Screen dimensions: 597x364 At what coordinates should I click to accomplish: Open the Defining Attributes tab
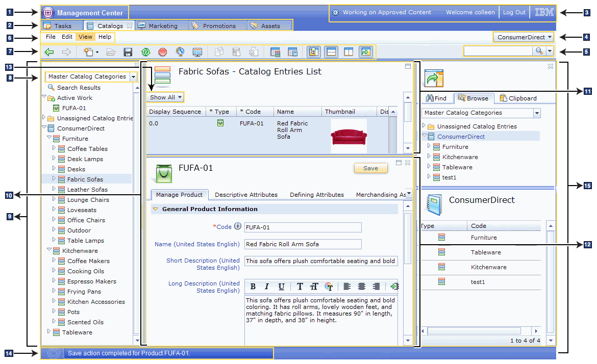pos(317,195)
